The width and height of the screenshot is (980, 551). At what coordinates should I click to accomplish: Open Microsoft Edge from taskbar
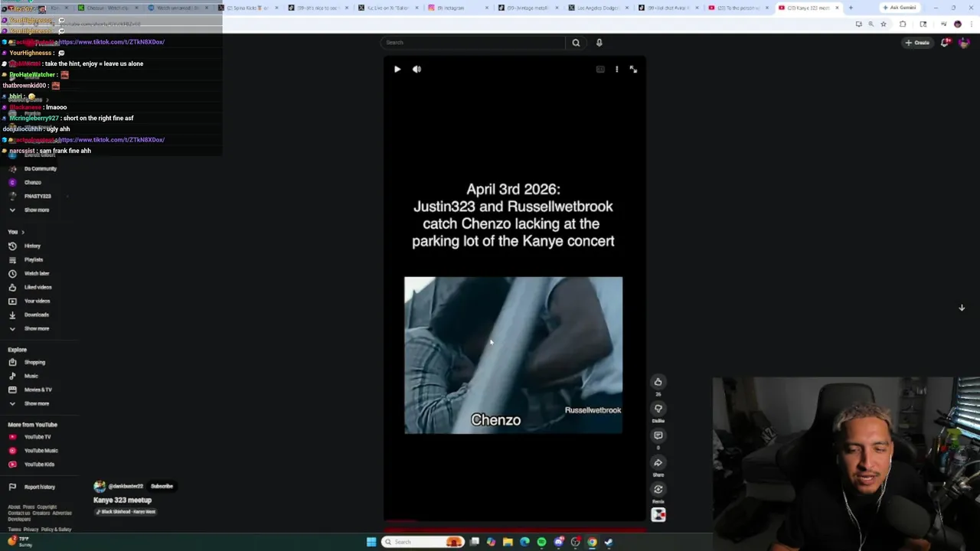point(524,542)
